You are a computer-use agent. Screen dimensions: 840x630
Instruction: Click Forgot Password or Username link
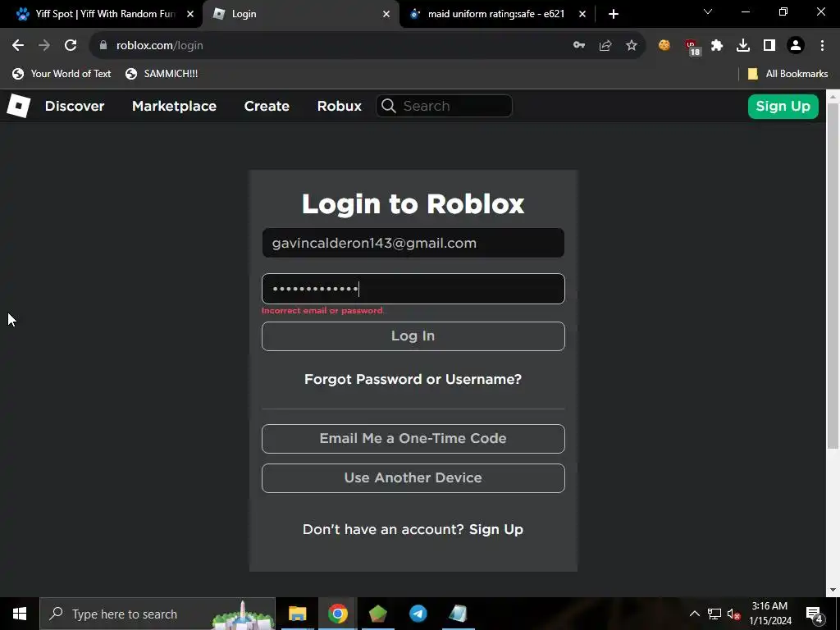pos(413,379)
